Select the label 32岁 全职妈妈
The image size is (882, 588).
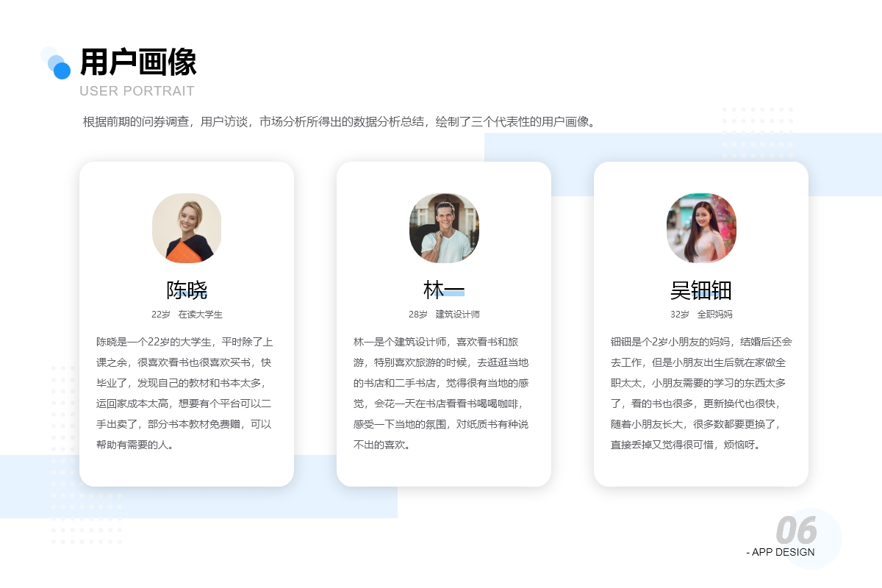tap(701, 315)
